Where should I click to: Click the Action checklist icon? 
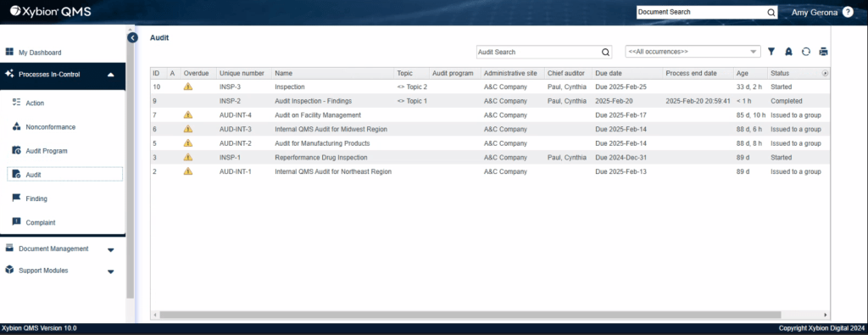pyautogui.click(x=16, y=103)
